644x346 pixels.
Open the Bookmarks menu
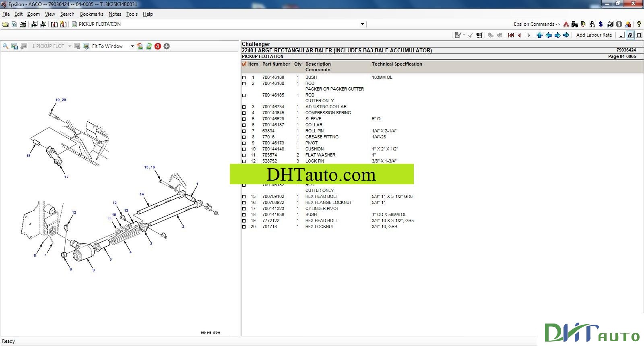(92, 14)
